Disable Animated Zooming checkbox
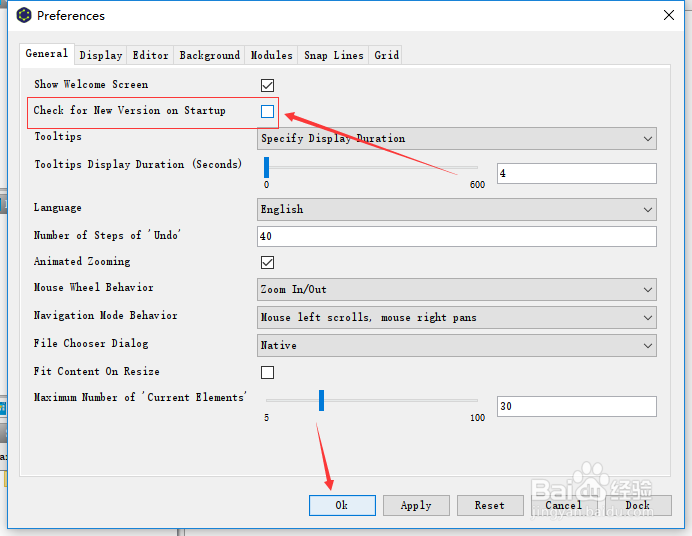The width and height of the screenshot is (692, 536). (x=267, y=262)
